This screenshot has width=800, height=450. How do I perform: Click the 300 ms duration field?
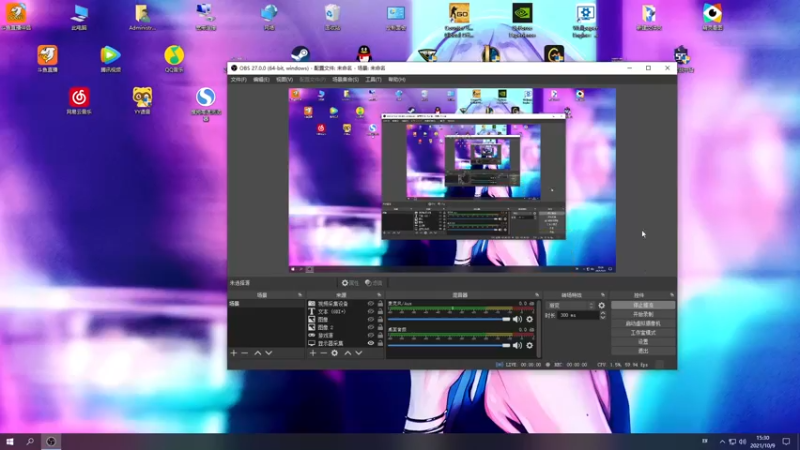[x=578, y=315]
